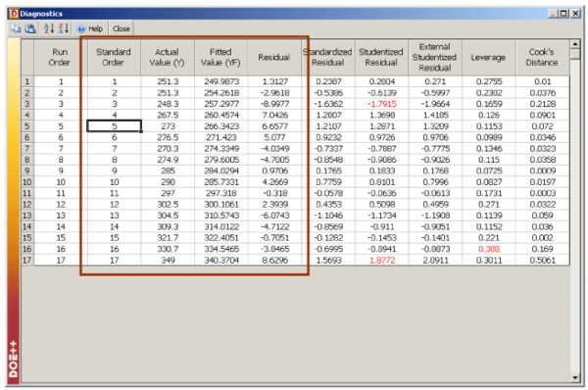Click the copy icon in toolbar
The height and width of the screenshot is (390, 588).
(16, 28)
